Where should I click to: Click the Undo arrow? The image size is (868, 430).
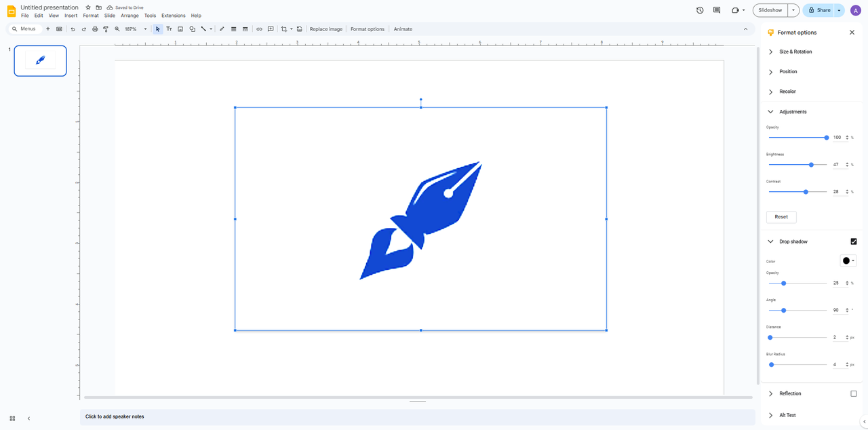pos(73,29)
